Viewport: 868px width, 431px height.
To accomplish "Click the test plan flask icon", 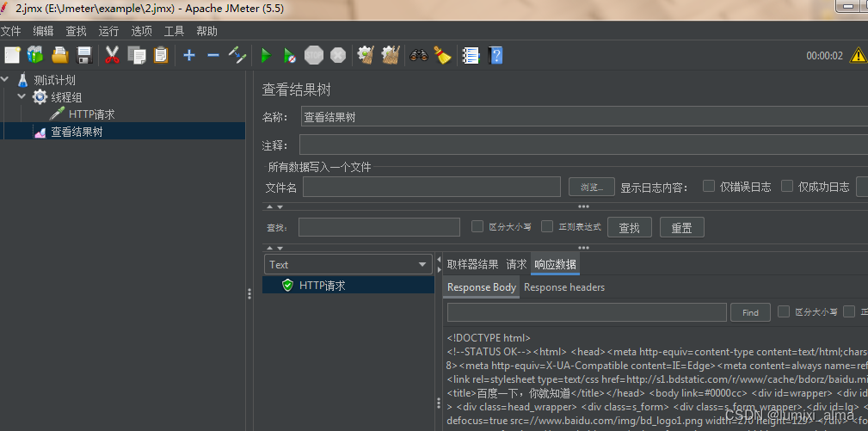I will [22, 80].
